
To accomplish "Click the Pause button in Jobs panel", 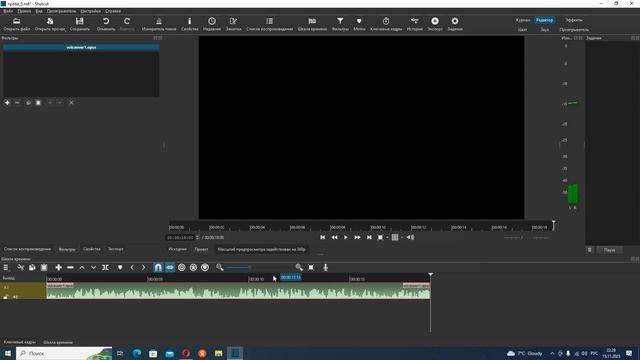I will [609, 250].
